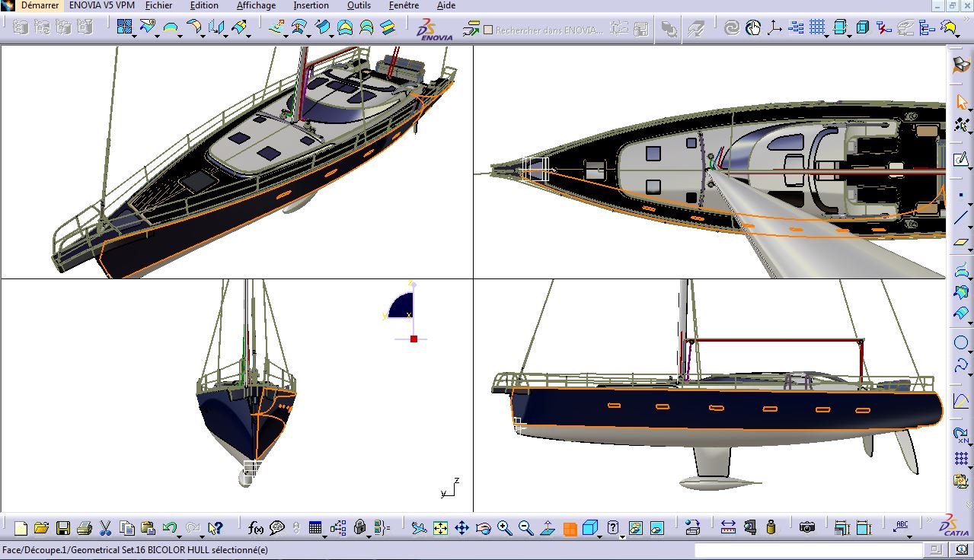The image size is (974, 560).
Task: Select the Rotate view tool
Action: (x=483, y=527)
